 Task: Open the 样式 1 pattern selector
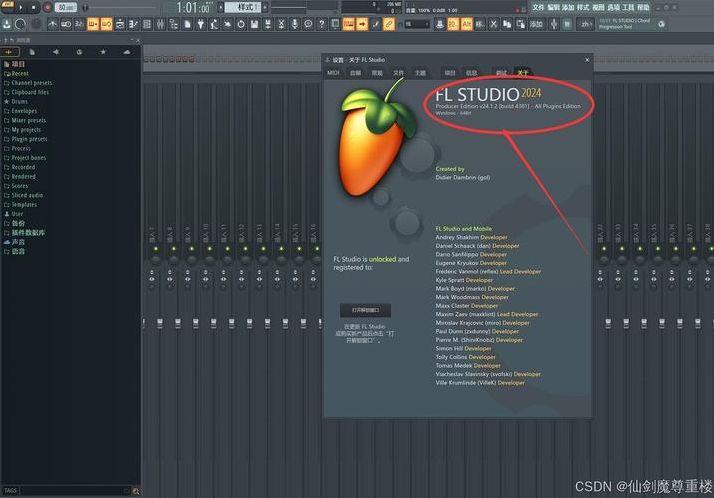tap(243, 7)
